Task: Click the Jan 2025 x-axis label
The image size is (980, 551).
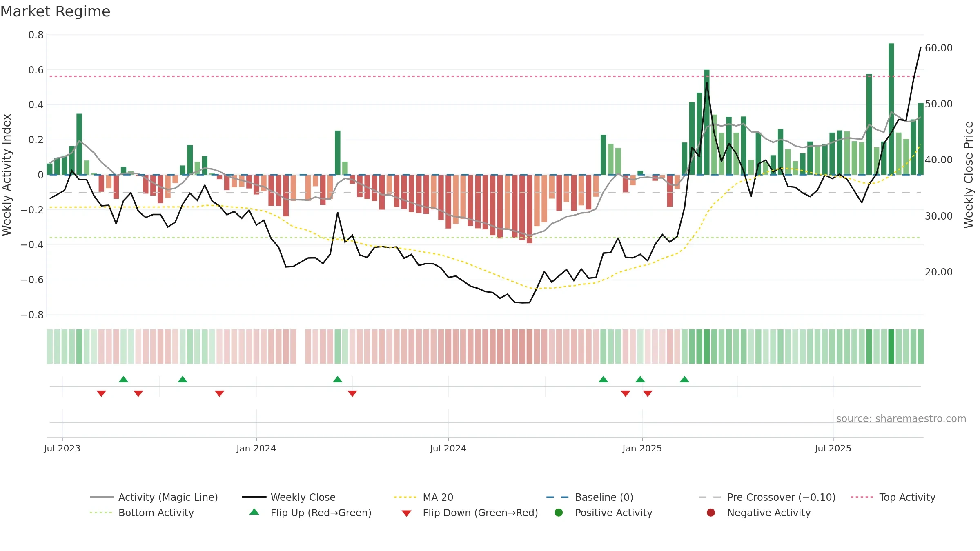Action: 642,448
